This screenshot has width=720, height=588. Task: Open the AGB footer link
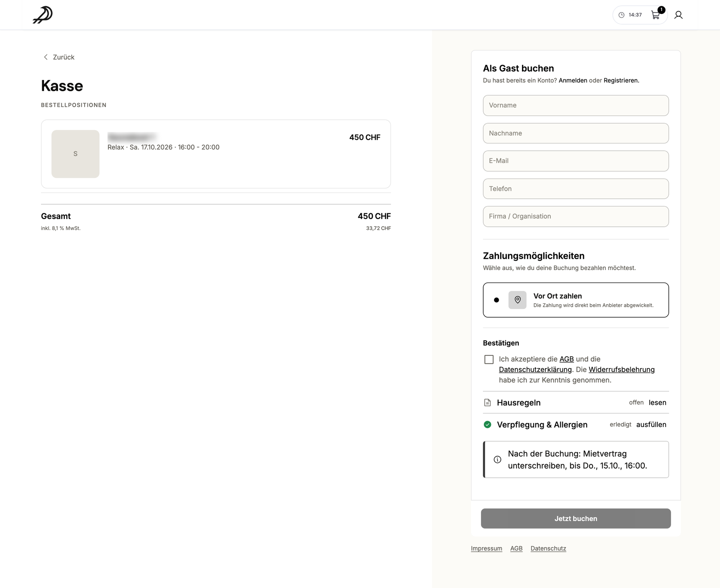tap(516, 548)
